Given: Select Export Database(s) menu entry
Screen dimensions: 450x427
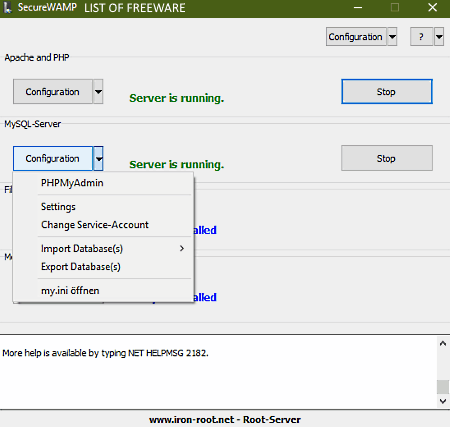Looking at the screenshot, I should click(x=103, y=267).
